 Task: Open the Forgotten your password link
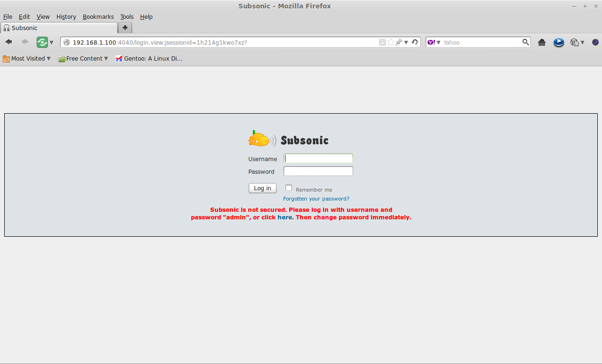pyautogui.click(x=316, y=199)
